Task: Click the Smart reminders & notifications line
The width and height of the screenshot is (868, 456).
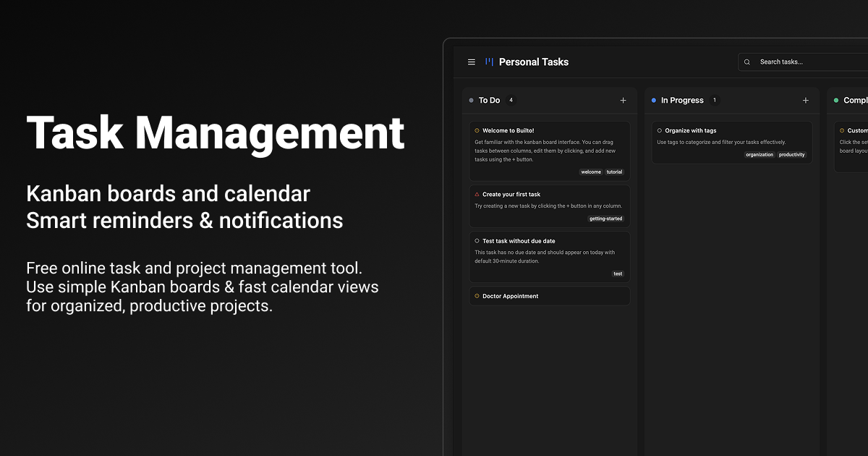Action: pyautogui.click(x=185, y=220)
